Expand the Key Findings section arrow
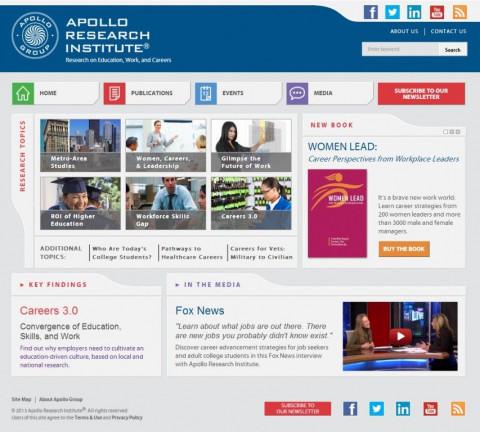 click(x=22, y=285)
